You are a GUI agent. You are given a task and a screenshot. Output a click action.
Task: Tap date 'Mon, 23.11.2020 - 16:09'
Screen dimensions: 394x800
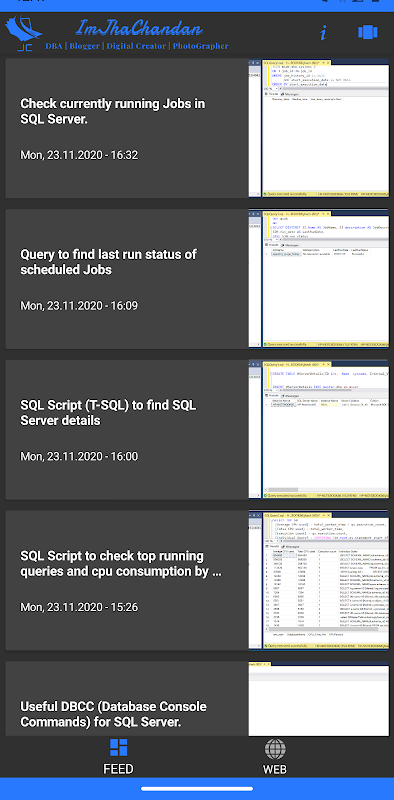(79, 306)
